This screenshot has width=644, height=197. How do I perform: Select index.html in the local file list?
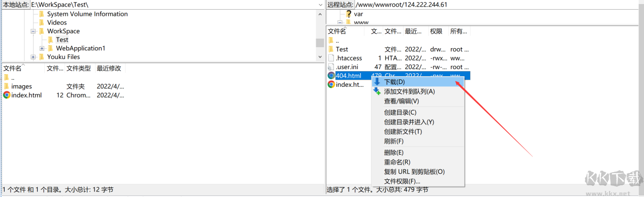pos(64,95)
